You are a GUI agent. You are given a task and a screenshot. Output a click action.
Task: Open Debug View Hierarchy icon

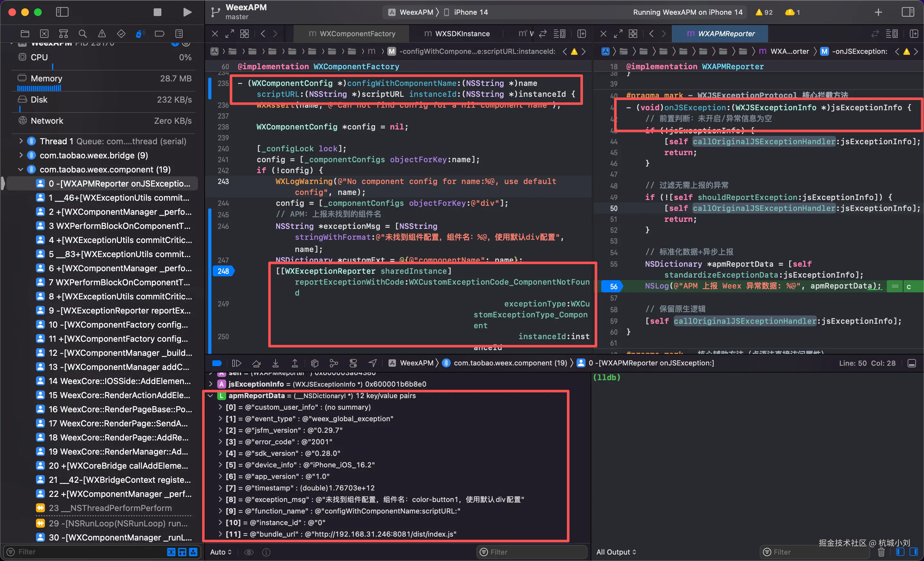click(315, 363)
